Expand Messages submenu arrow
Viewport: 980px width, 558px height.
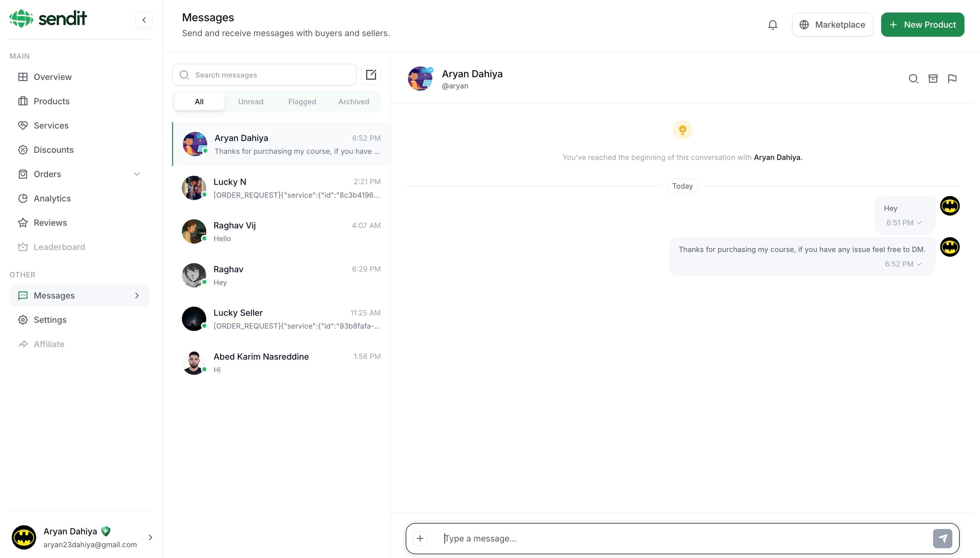[137, 296]
